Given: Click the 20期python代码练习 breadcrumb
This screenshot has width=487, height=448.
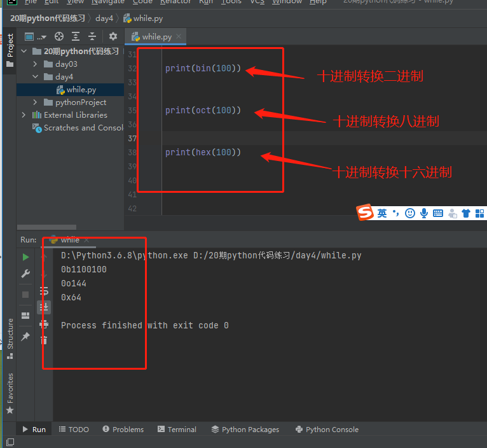Looking at the screenshot, I should (48, 18).
